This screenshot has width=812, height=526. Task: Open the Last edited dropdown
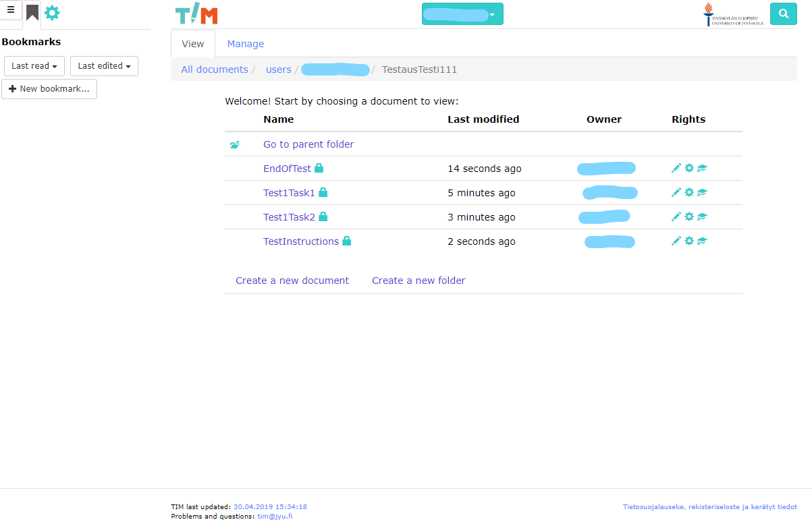point(103,65)
